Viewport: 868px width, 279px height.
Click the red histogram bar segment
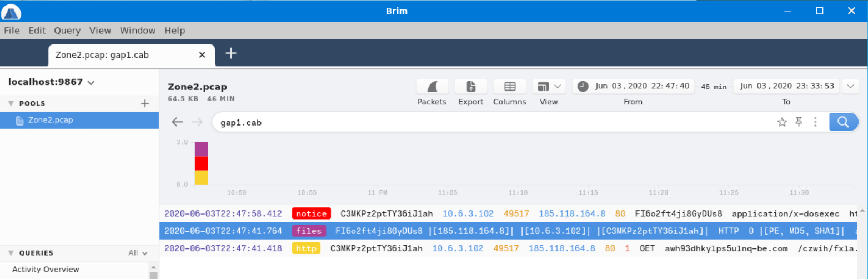(x=201, y=163)
